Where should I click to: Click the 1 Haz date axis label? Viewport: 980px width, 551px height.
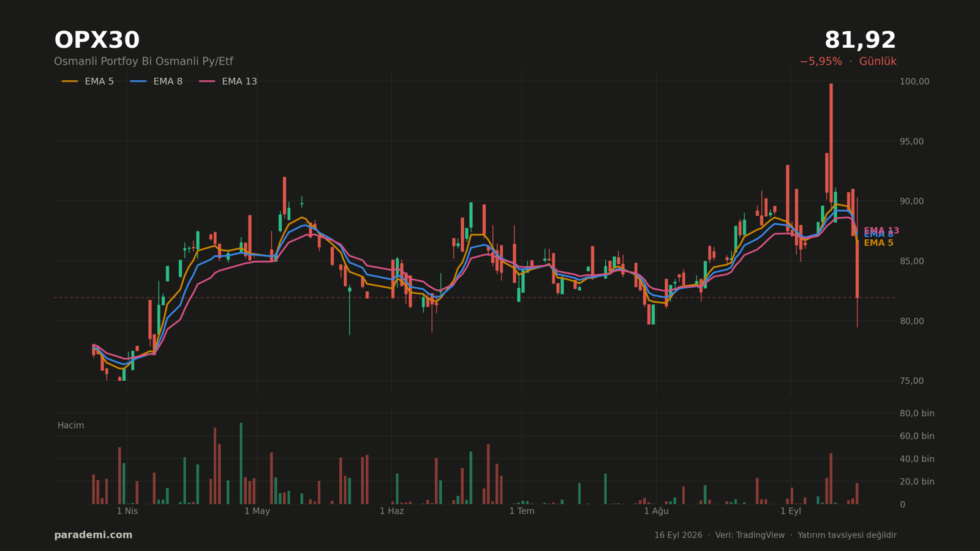392,511
